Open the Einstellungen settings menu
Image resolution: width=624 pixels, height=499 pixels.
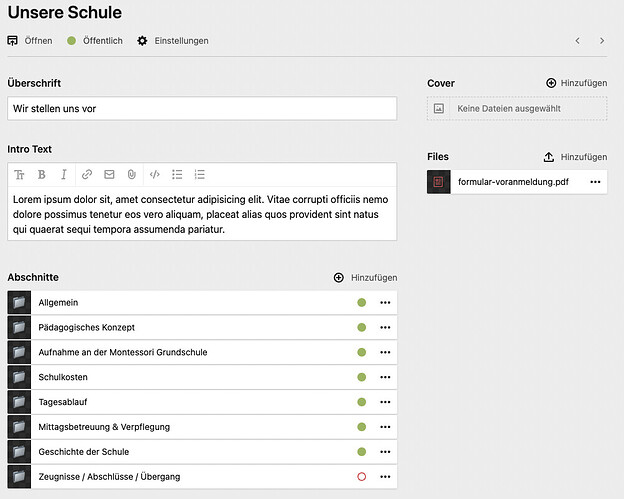173,41
